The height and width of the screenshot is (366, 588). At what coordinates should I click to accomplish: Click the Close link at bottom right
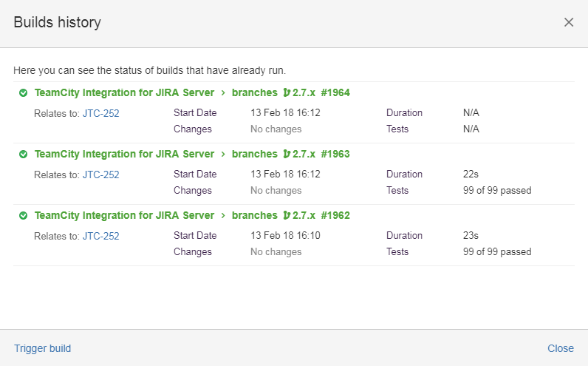click(x=561, y=348)
